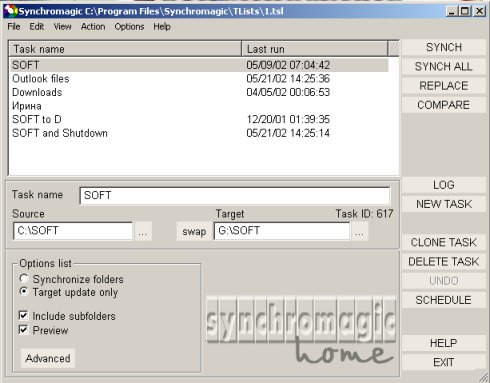Image resolution: width=490 pixels, height=383 pixels.
Task: Open the SCHEDULE dialog
Action: tap(444, 300)
